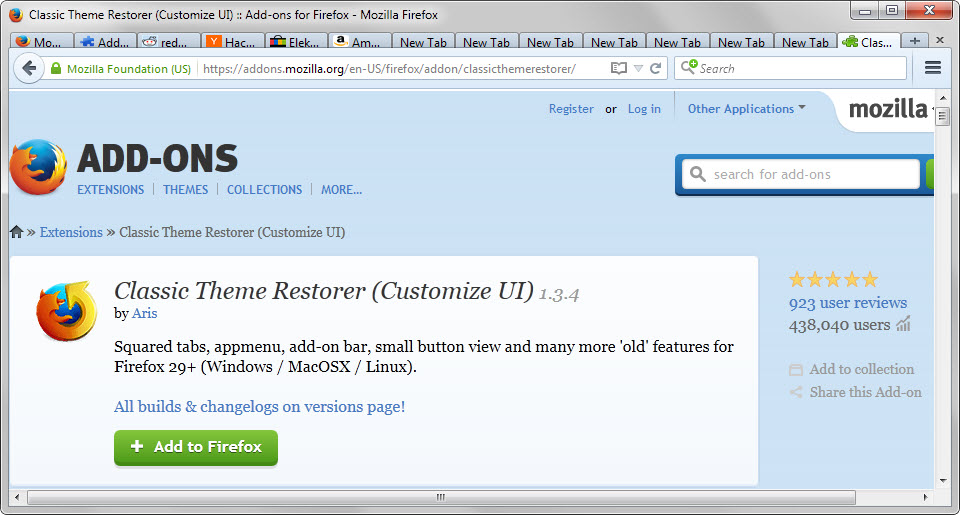Click the Log in link
The width and height of the screenshot is (960, 515).
click(644, 108)
